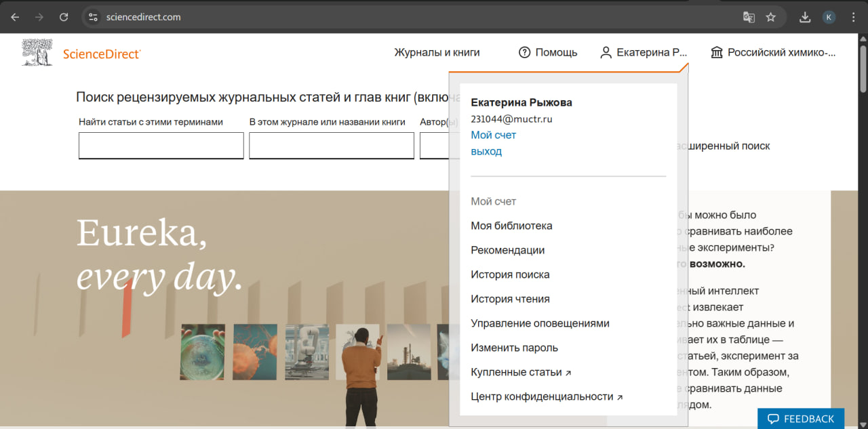Open История поиска from the menu

click(510, 274)
